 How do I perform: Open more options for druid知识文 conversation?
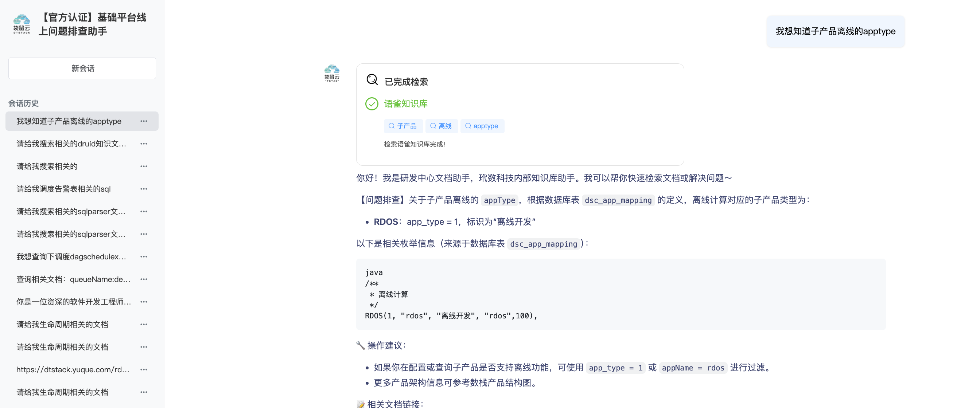point(144,144)
